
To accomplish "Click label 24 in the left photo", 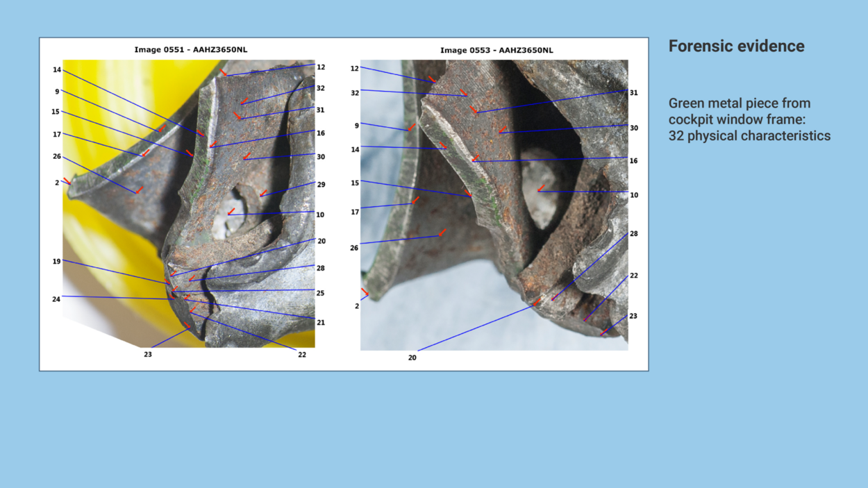I will point(57,299).
